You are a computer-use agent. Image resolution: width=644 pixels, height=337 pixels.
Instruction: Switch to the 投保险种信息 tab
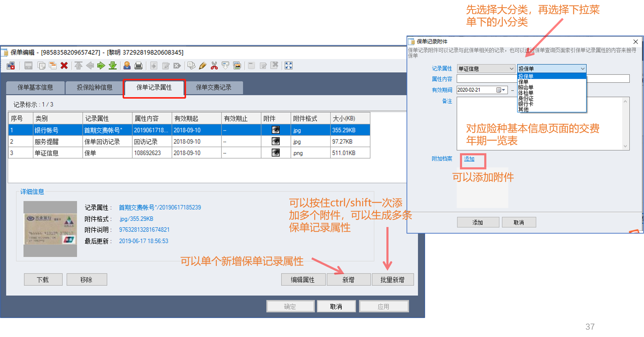pyautogui.click(x=95, y=88)
